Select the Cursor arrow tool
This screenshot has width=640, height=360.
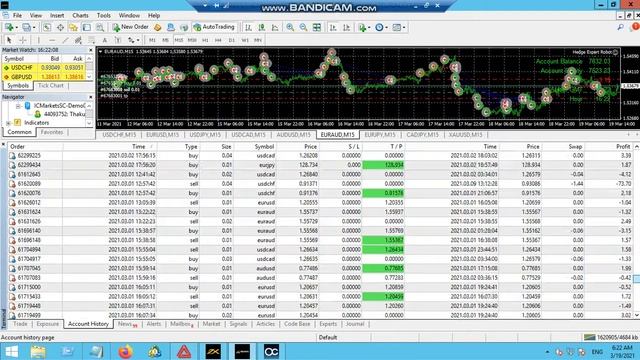[x=9, y=40]
